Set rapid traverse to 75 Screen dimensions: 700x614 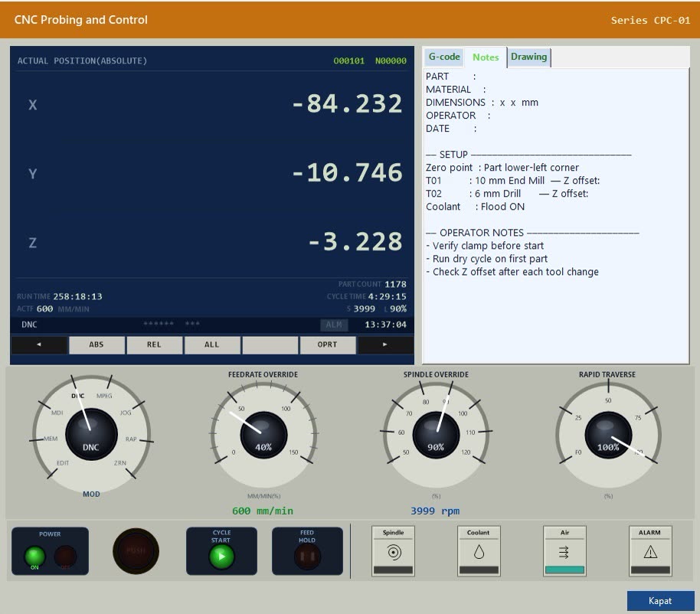[638, 418]
